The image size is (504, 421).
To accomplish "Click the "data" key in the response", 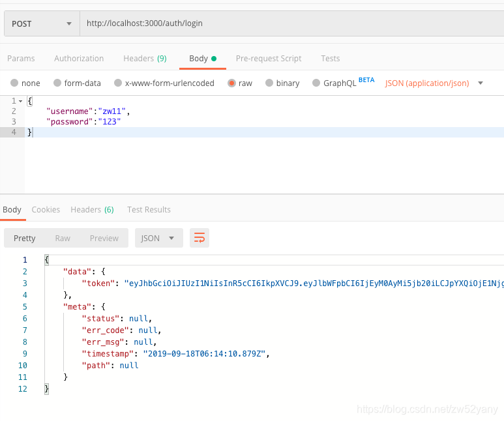I will [78, 272].
